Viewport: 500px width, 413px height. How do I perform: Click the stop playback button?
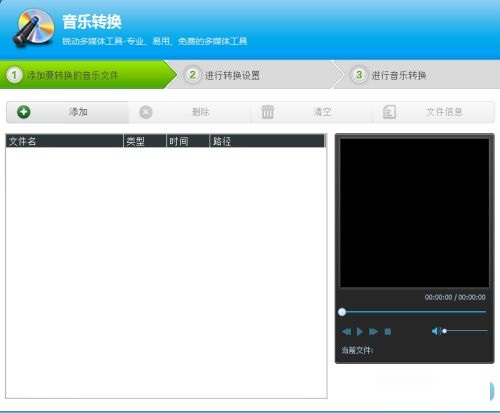click(388, 332)
